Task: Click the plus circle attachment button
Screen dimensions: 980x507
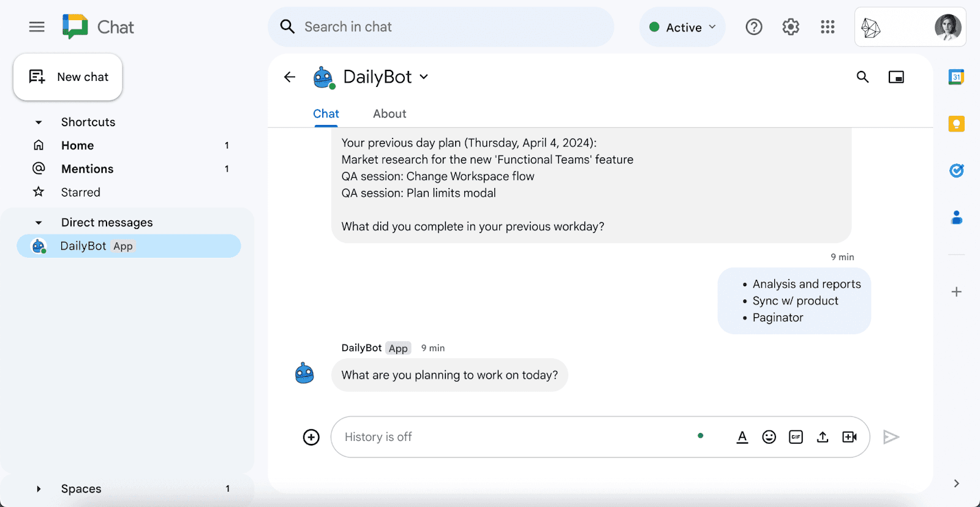Action: click(x=311, y=437)
